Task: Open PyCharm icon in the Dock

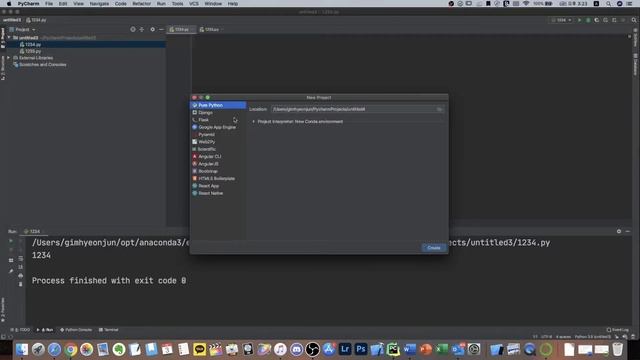Action: coord(393,349)
